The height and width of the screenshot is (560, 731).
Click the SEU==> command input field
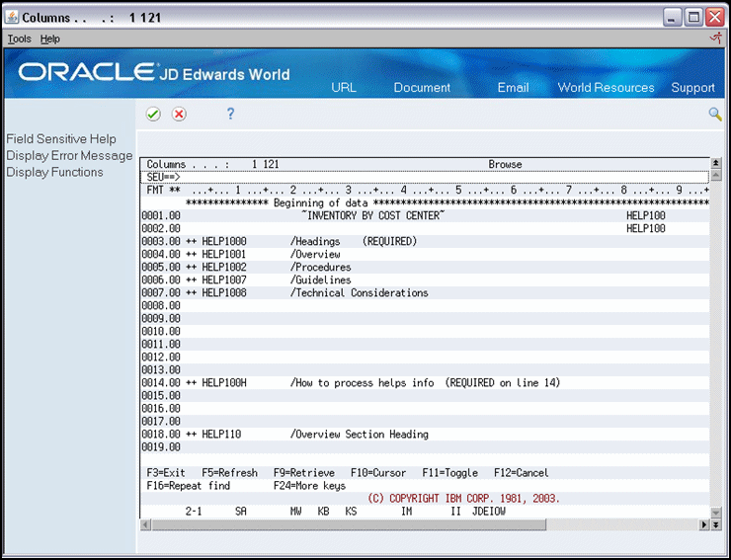(424, 177)
